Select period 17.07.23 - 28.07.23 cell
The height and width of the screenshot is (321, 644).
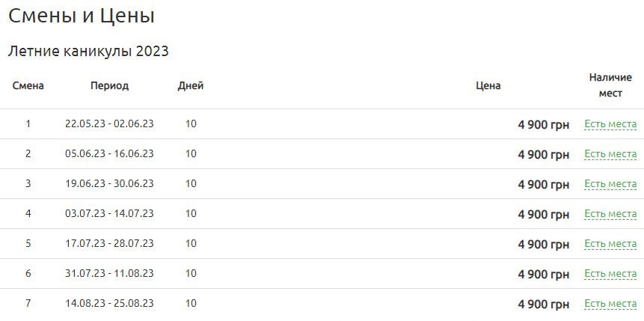109,243
